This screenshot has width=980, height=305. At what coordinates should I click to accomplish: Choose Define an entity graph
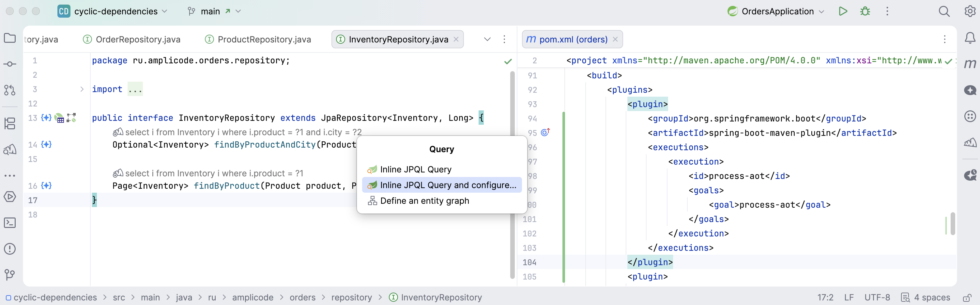[x=424, y=201]
